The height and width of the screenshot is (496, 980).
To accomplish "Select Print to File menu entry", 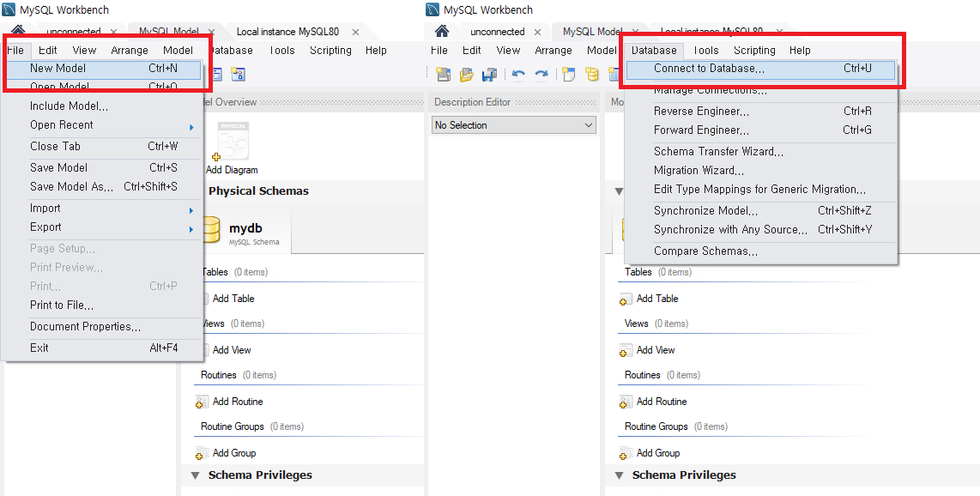I will click(103, 305).
